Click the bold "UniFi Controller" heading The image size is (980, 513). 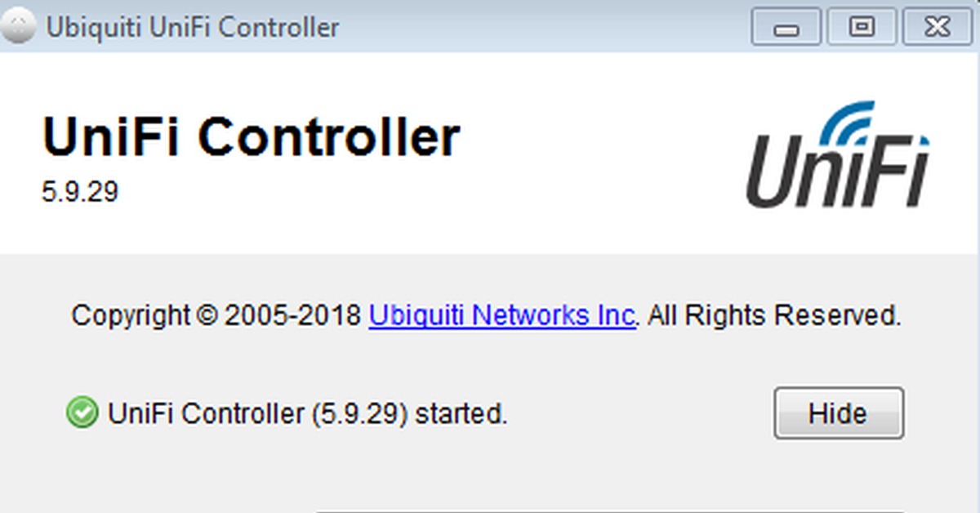[x=252, y=136]
